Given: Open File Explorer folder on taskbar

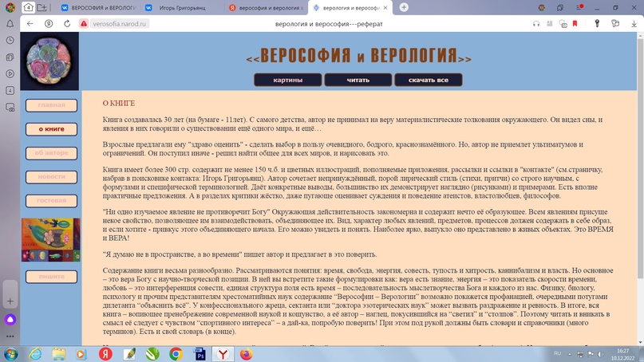Looking at the screenshot, I should click(x=59, y=354).
